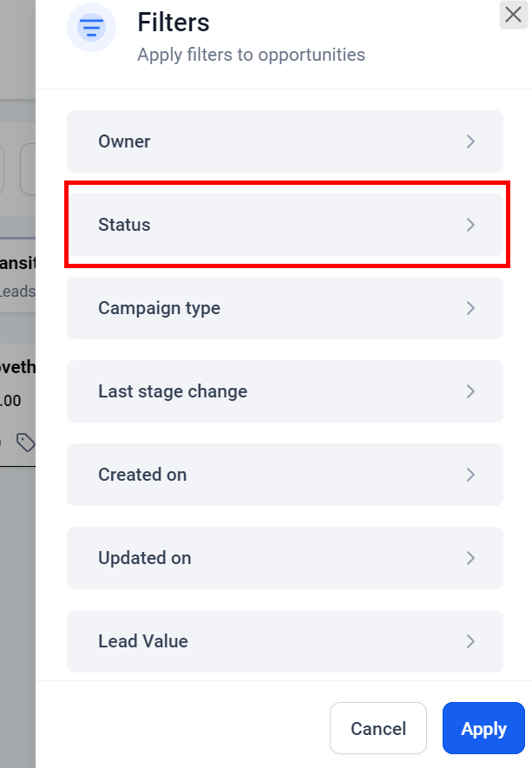
Task: Expand Last stage change chevron
Action: [x=470, y=391]
